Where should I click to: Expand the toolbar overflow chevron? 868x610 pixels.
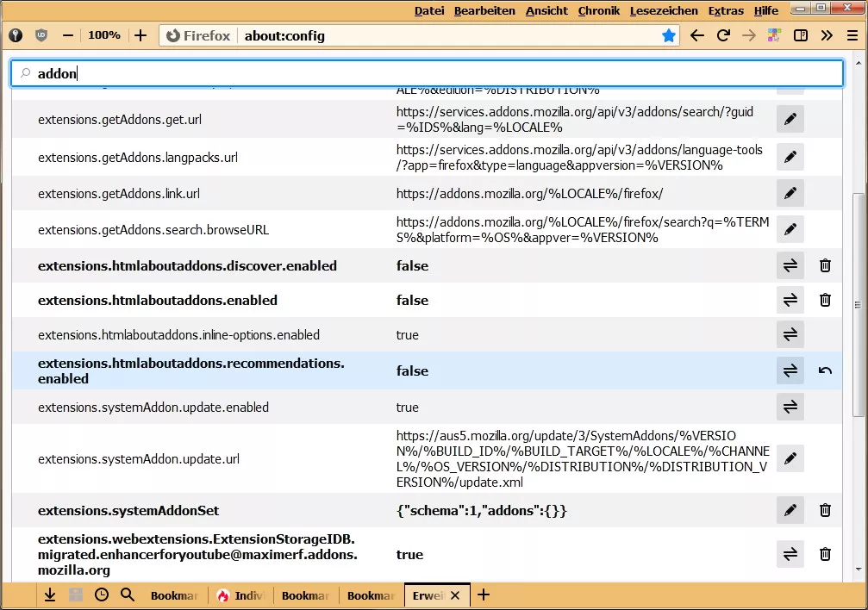click(x=827, y=35)
